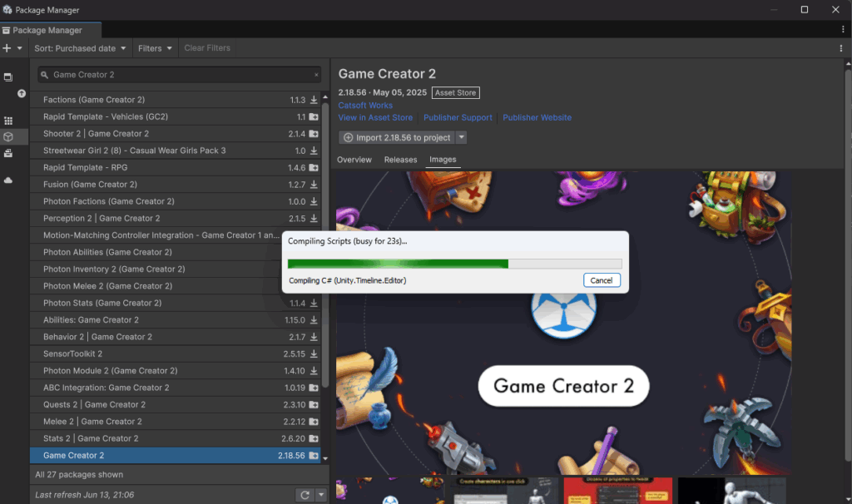Click Import 2.18.56 to project button
The height and width of the screenshot is (504, 852).
coord(397,137)
